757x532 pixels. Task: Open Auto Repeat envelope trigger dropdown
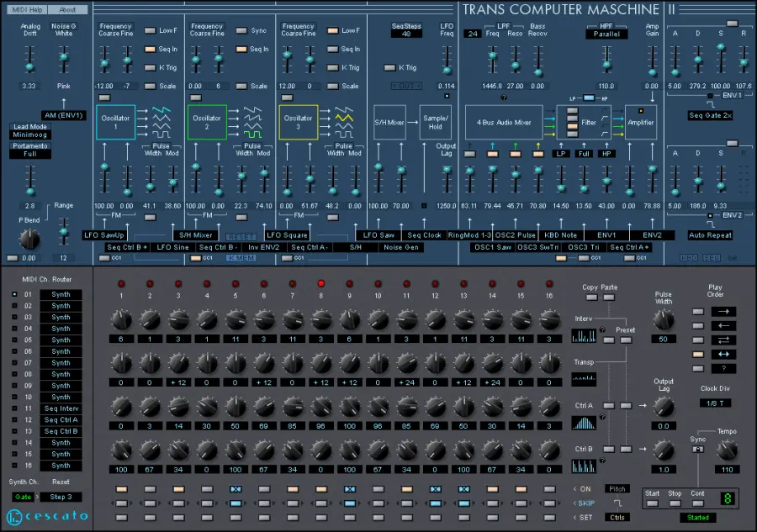click(710, 235)
